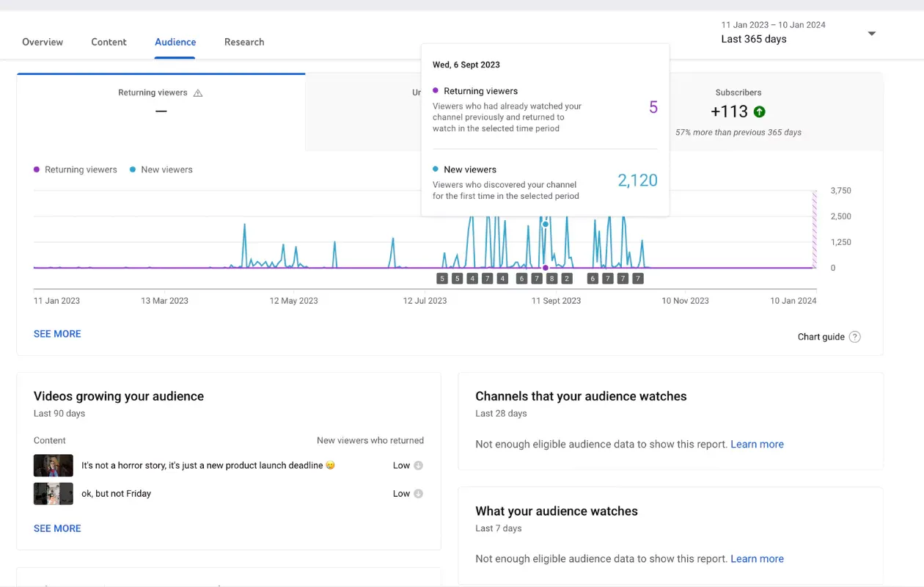The height and width of the screenshot is (587, 924).
Task: Click the 'Last 7 days' subtitle
Action: [x=499, y=528]
